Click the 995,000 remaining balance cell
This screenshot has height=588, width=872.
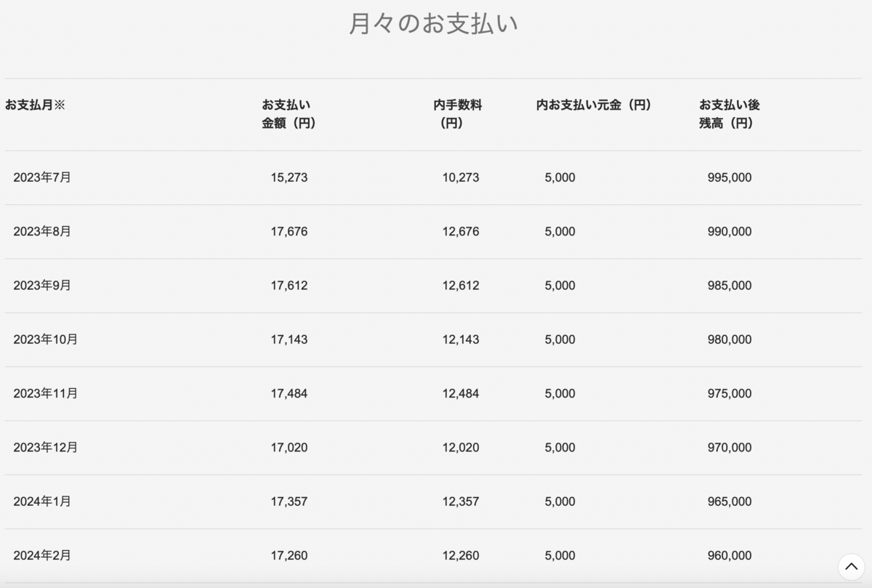(x=730, y=177)
